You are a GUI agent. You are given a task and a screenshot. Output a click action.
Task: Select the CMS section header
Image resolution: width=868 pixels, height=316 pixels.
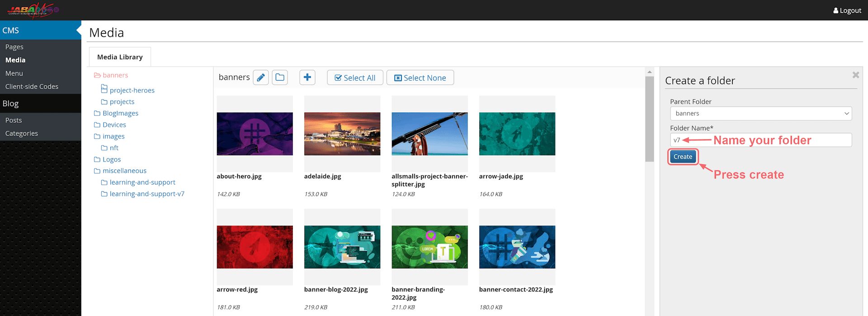41,30
